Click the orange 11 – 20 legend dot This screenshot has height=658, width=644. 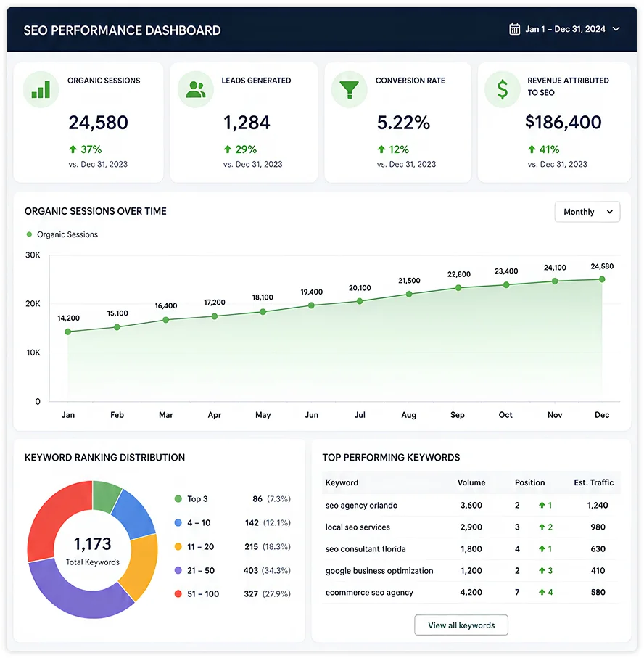pos(178,546)
